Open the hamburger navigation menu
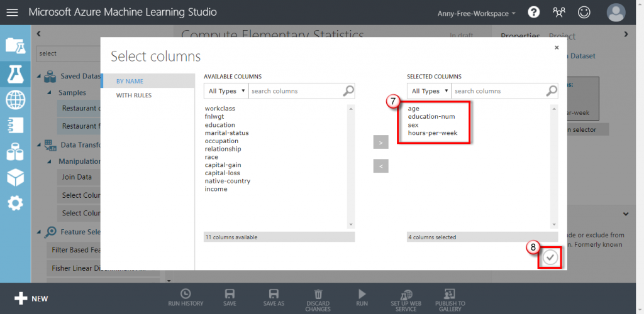The height and width of the screenshot is (314, 644). [13, 13]
